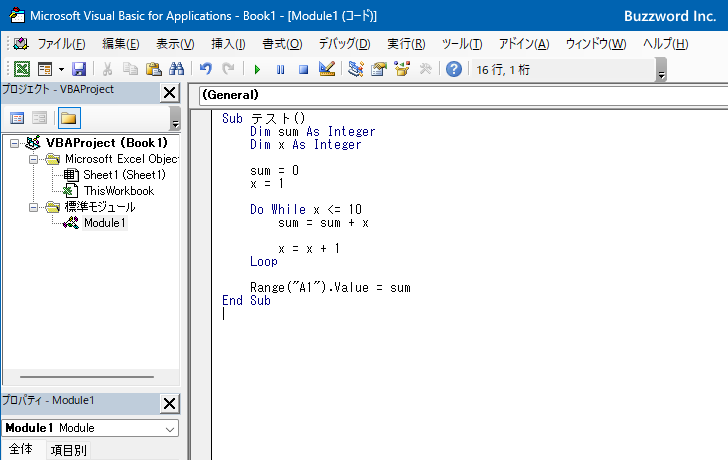Switch to the 全体 tab
The width and height of the screenshot is (728, 460).
coord(21,450)
